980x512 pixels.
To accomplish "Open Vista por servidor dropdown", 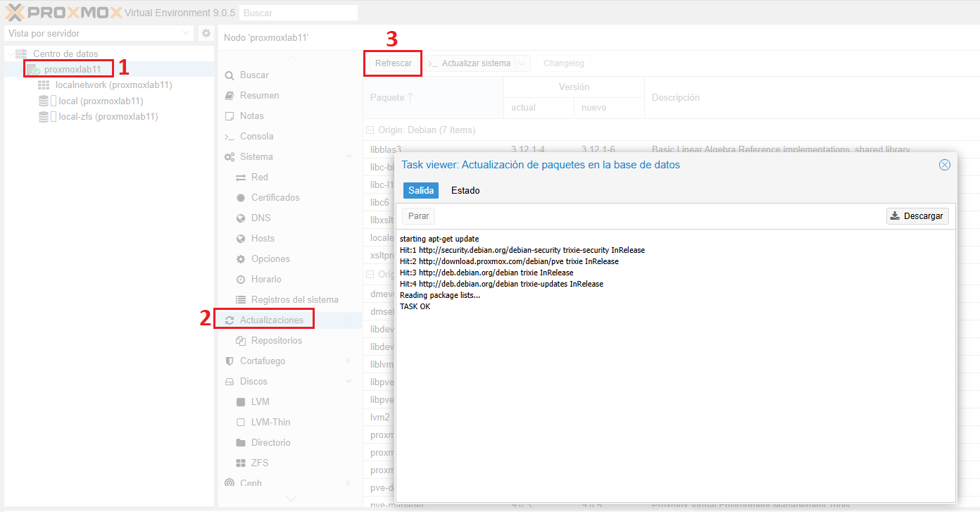I will tap(186, 33).
